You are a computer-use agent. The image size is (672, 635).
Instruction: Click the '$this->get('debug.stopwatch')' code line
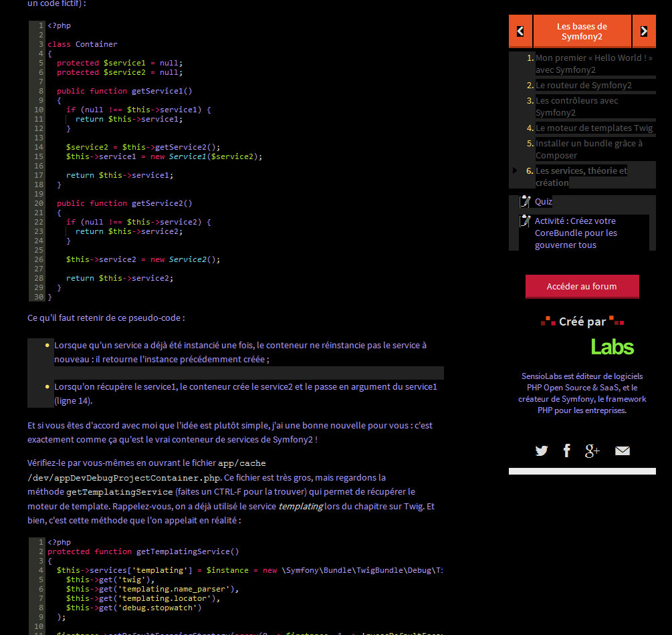click(134, 608)
